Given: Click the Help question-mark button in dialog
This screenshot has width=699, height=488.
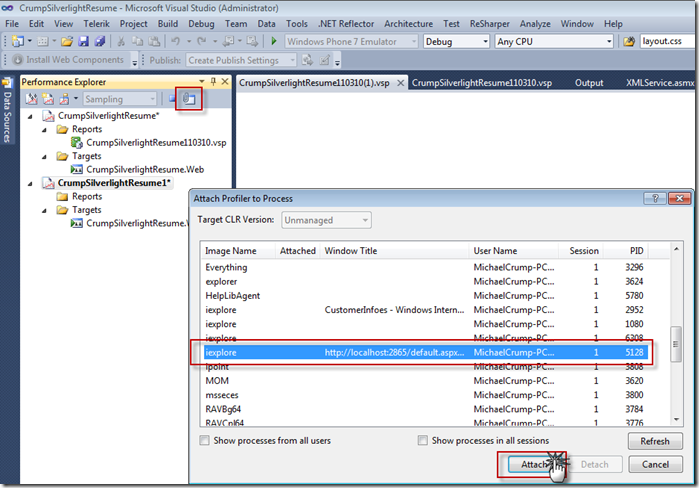Looking at the screenshot, I should [655, 198].
